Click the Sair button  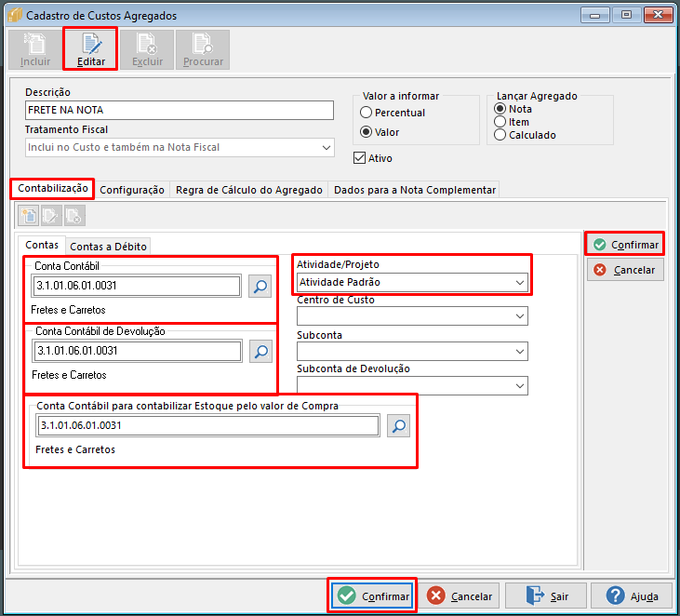coord(546,596)
